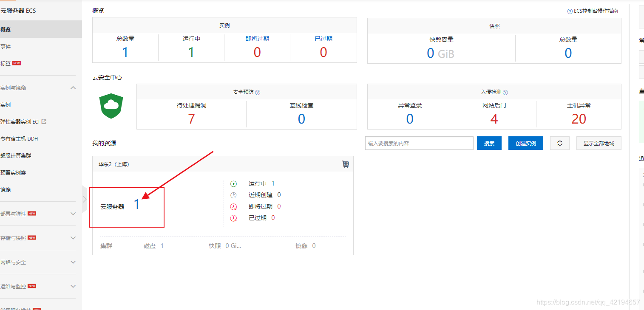
Task: Click the refresh icon beside 创建实例
Action: click(559, 143)
